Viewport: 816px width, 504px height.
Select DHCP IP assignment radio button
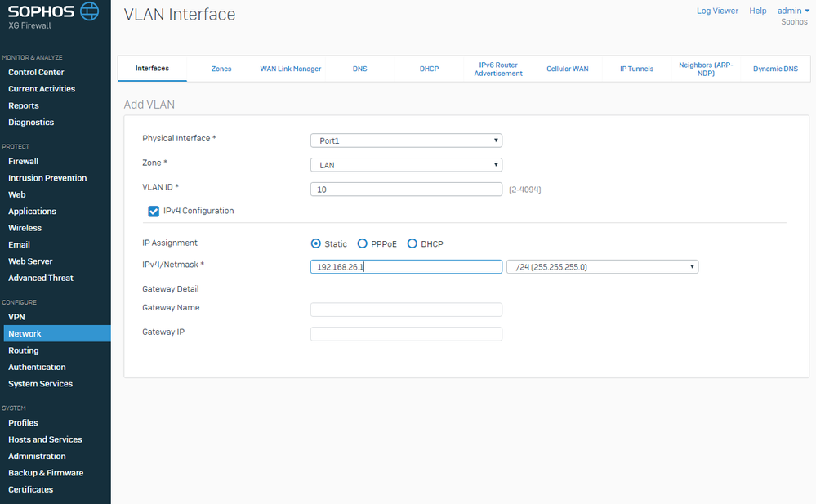(412, 243)
